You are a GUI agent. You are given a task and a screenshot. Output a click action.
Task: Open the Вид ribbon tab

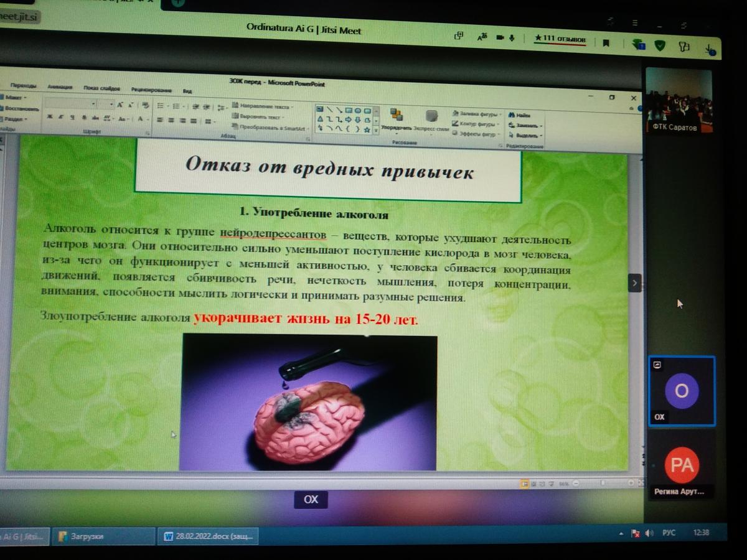click(x=187, y=91)
